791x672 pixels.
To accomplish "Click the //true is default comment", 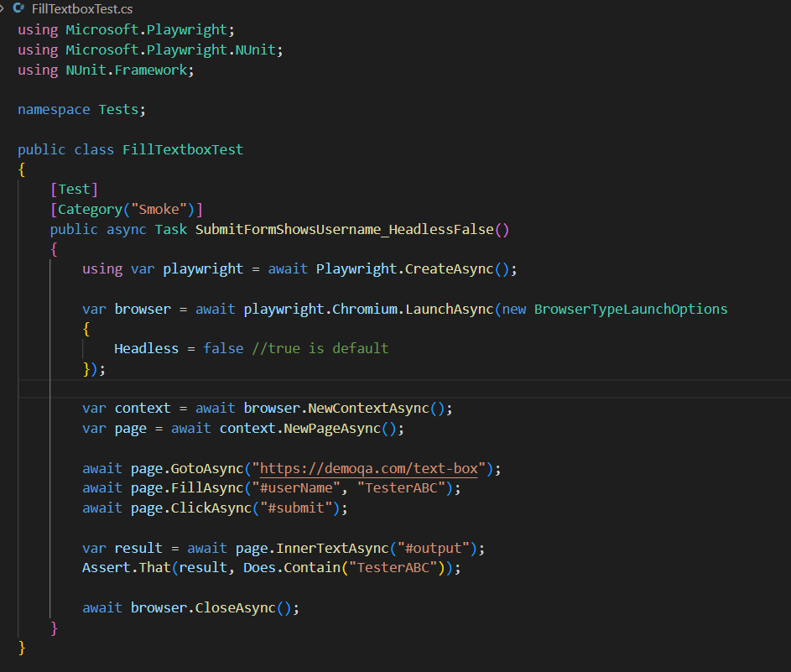I will coord(320,348).
